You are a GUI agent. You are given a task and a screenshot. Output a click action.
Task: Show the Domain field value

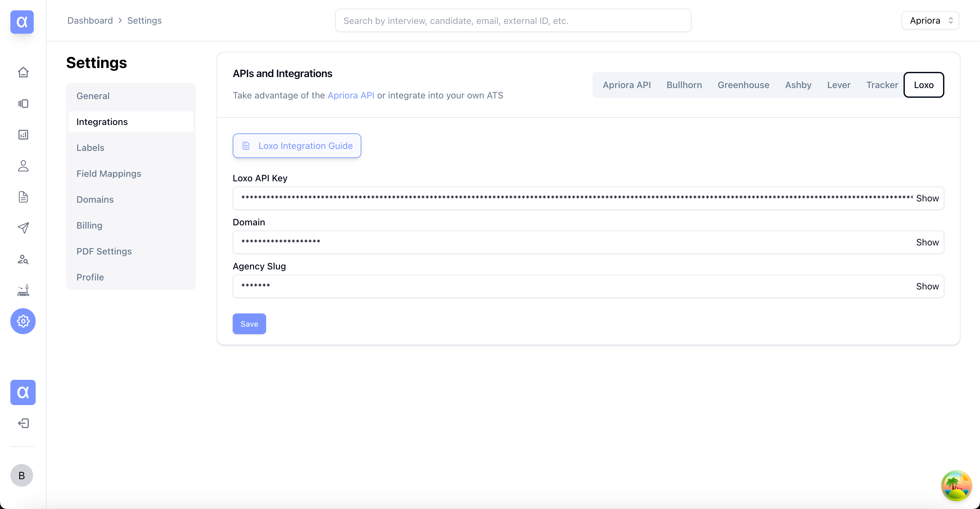click(x=927, y=242)
